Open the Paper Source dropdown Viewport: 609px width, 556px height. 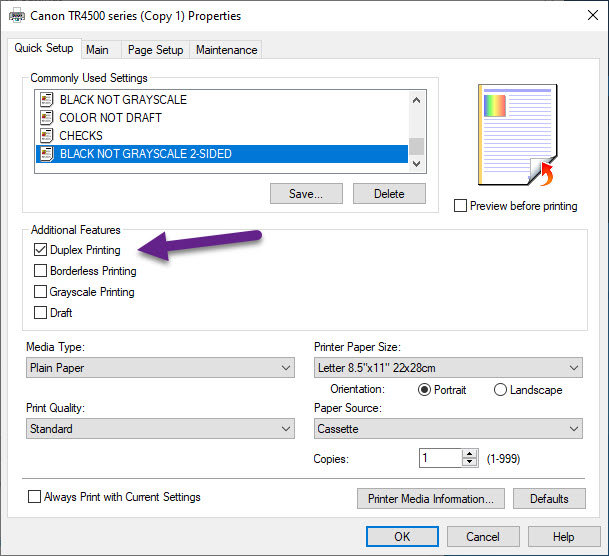coord(448,429)
